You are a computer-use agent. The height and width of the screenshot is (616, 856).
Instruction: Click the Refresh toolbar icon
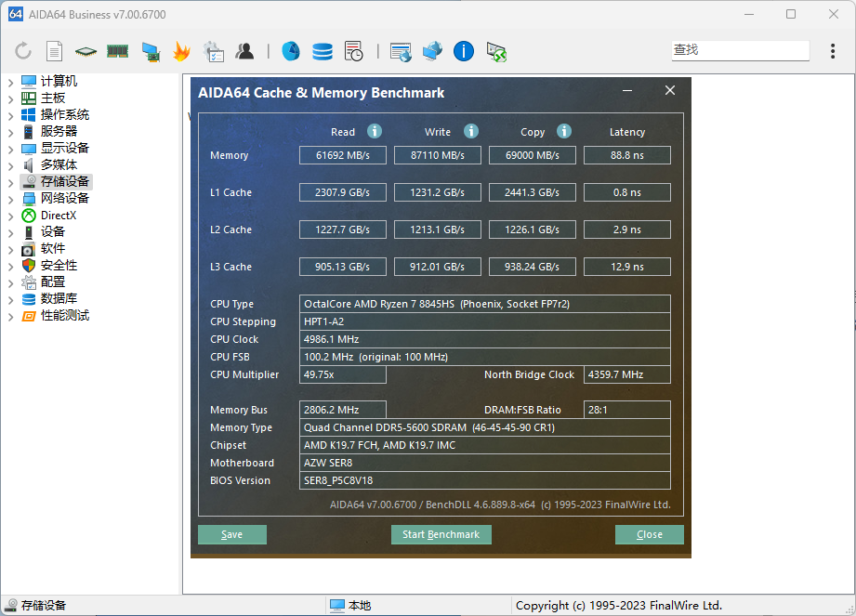[23, 51]
